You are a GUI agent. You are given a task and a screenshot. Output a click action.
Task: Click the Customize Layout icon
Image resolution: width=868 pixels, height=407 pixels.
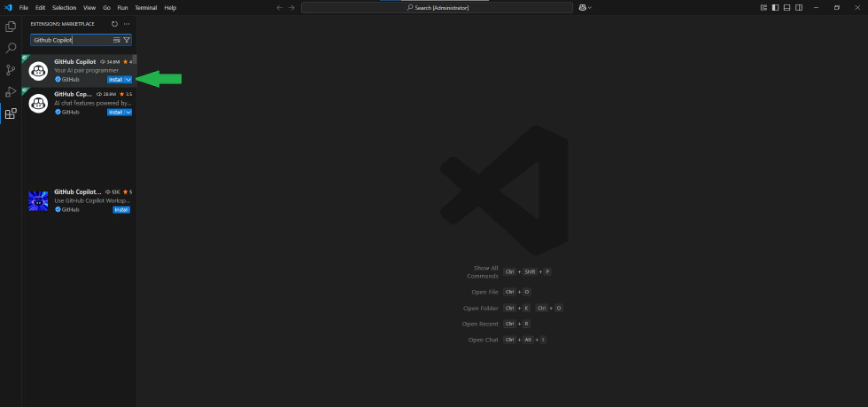[763, 8]
